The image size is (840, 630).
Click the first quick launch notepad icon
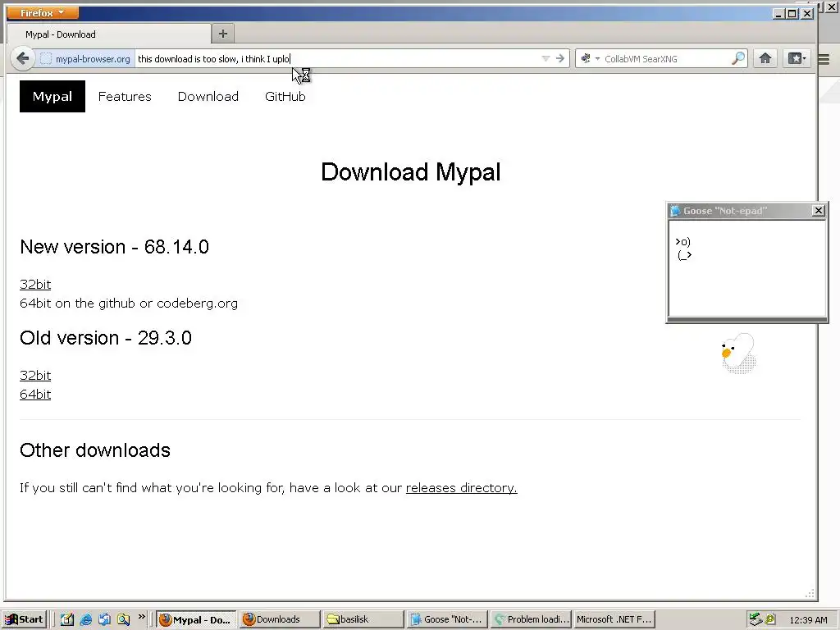click(67, 619)
